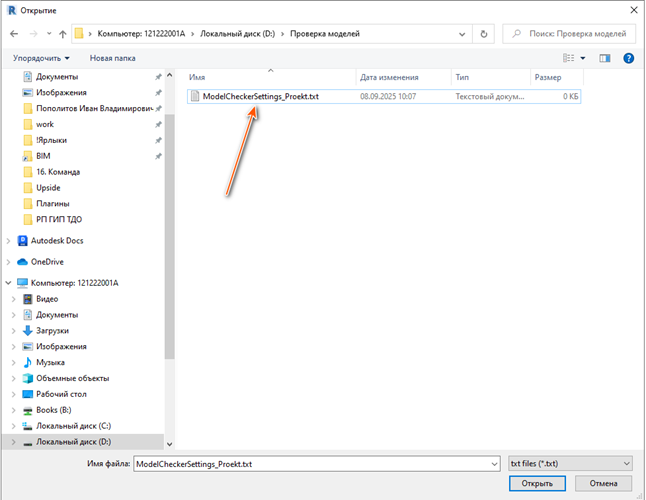This screenshot has height=500, width=646.
Task: Expand the file name history dropdown
Action: point(491,464)
